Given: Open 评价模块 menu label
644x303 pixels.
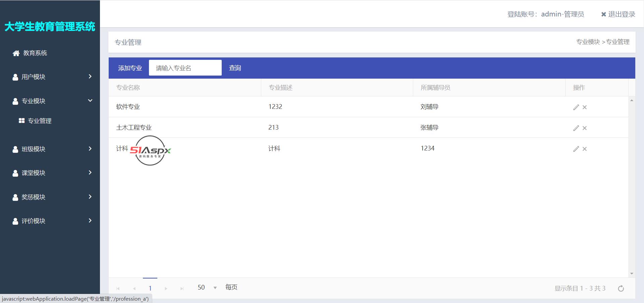Looking at the screenshot, I should [33, 221].
